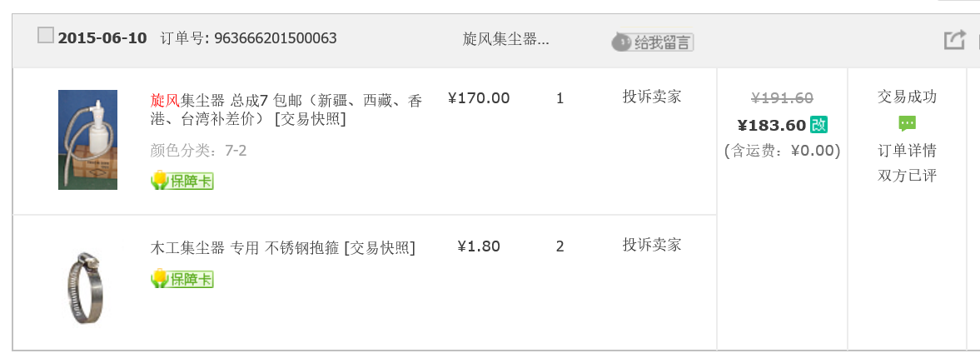
Task: Open the cyclone dust collector product thumbnail
Action: click(x=87, y=139)
